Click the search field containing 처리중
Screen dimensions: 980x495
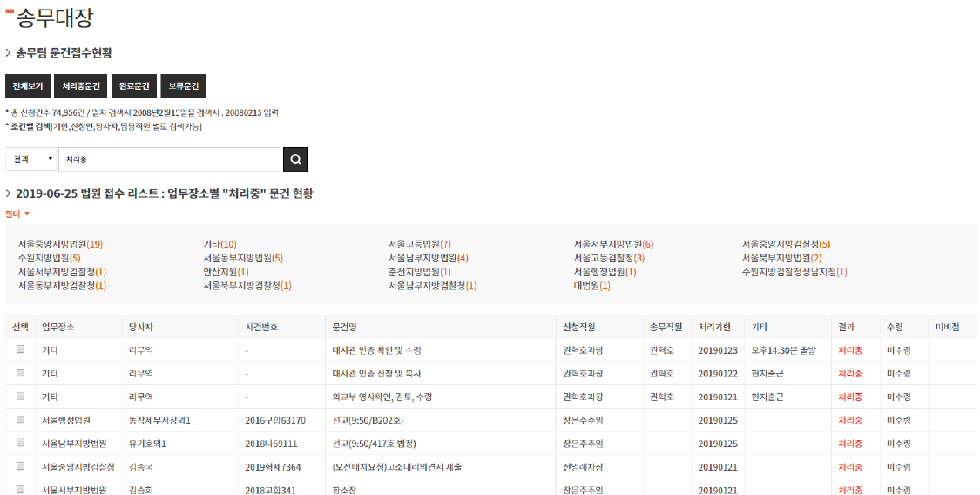(x=169, y=159)
